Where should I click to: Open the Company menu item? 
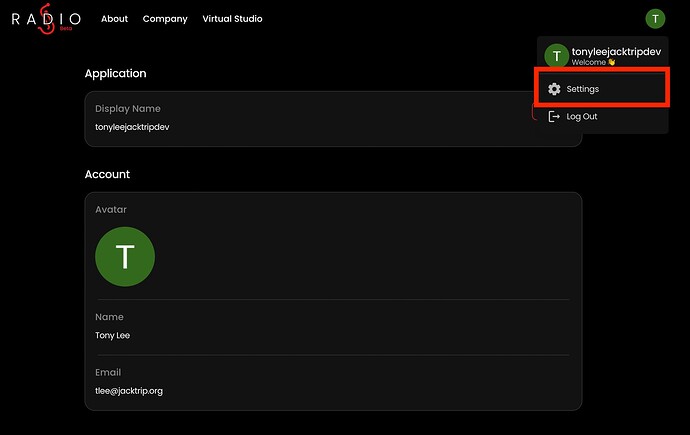tap(165, 19)
